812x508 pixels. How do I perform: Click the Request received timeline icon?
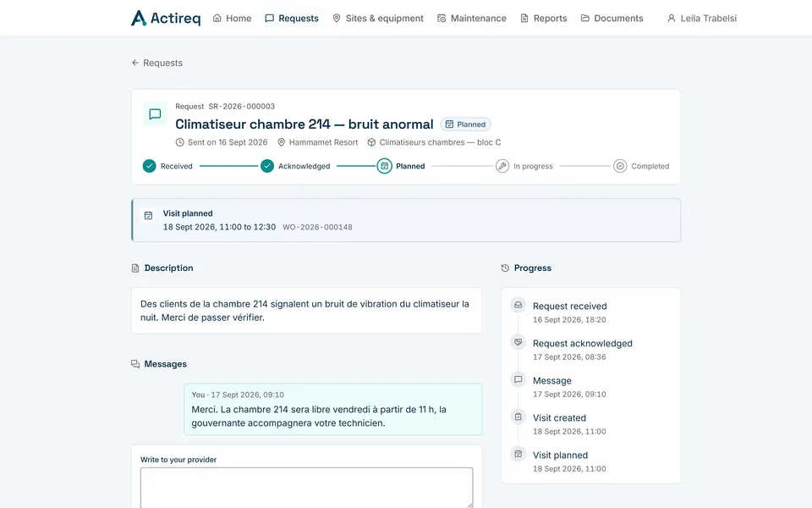point(518,305)
